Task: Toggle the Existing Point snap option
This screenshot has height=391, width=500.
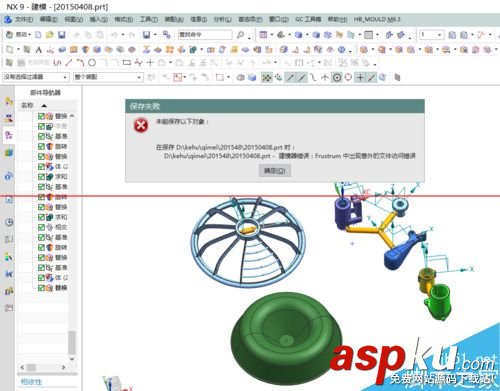Action: pos(360,77)
